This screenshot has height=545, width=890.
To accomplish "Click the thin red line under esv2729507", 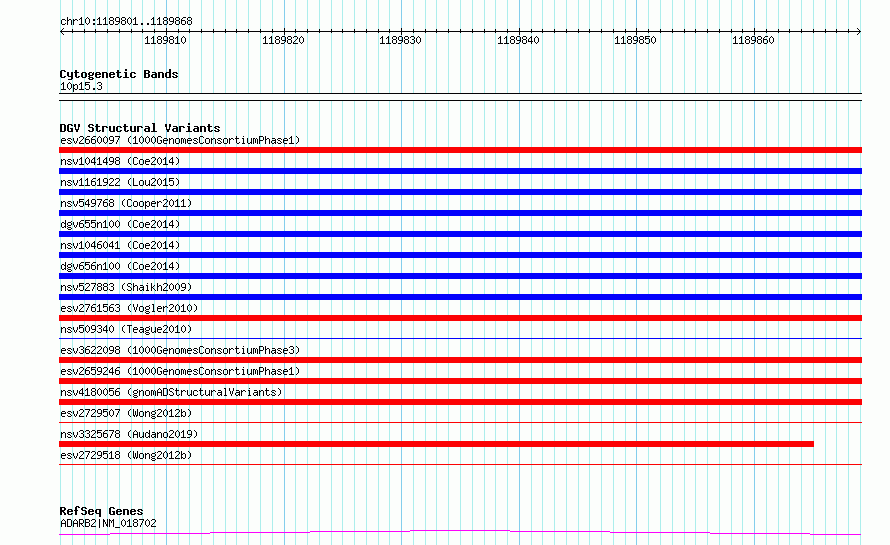I will point(460,422).
